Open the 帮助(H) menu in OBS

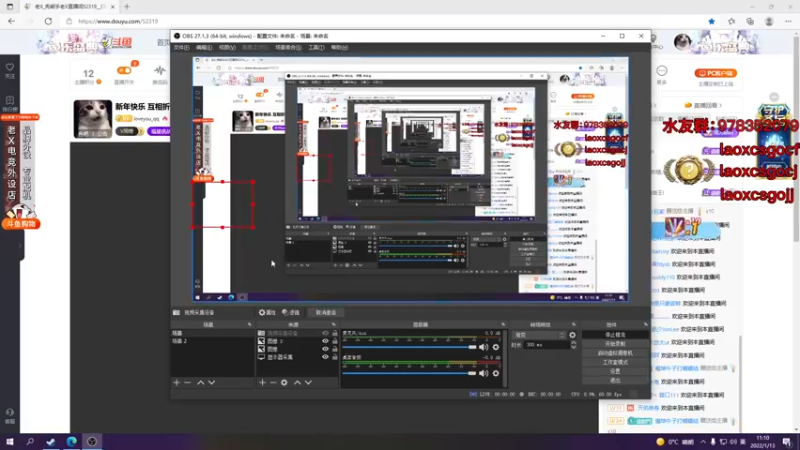pyautogui.click(x=339, y=47)
